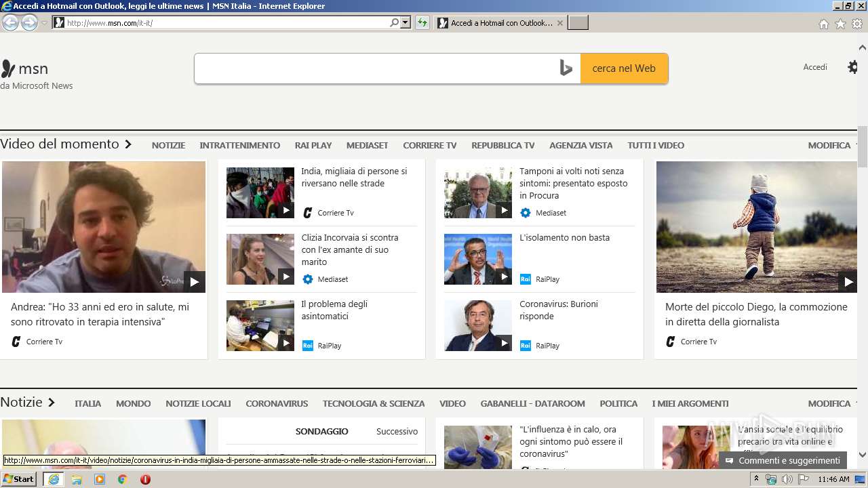Expand 'Video del momento' section chevron
This screenshot has height=488, width=868.
[x=127, y=144]
